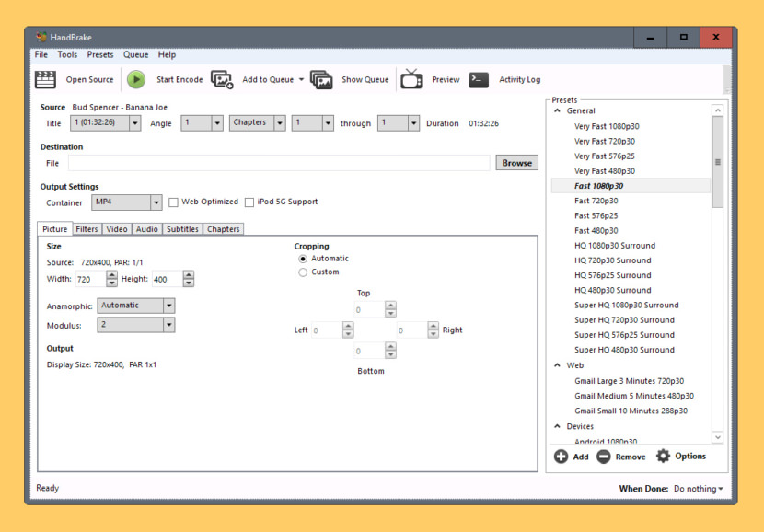Image resolution: width=764 pixels, height=532 pixels.
Task: Decrease the Height with its down arrow
Action: tap(189, 283)
